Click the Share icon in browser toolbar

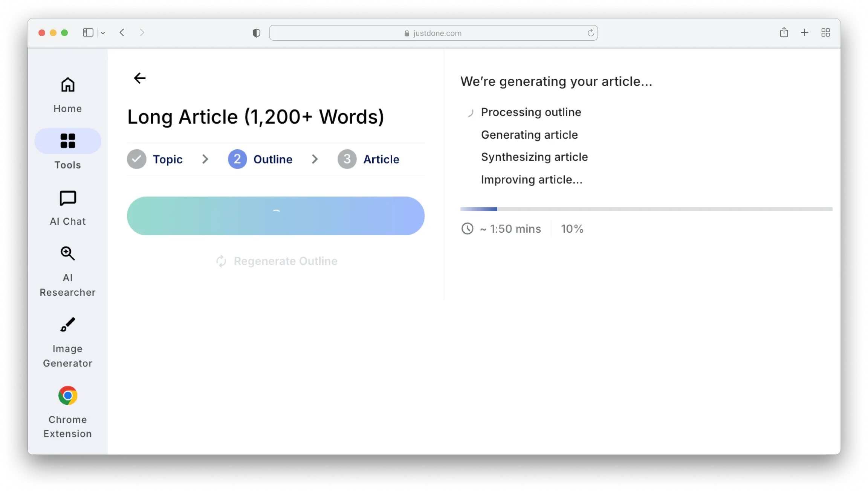coord(784,33)
